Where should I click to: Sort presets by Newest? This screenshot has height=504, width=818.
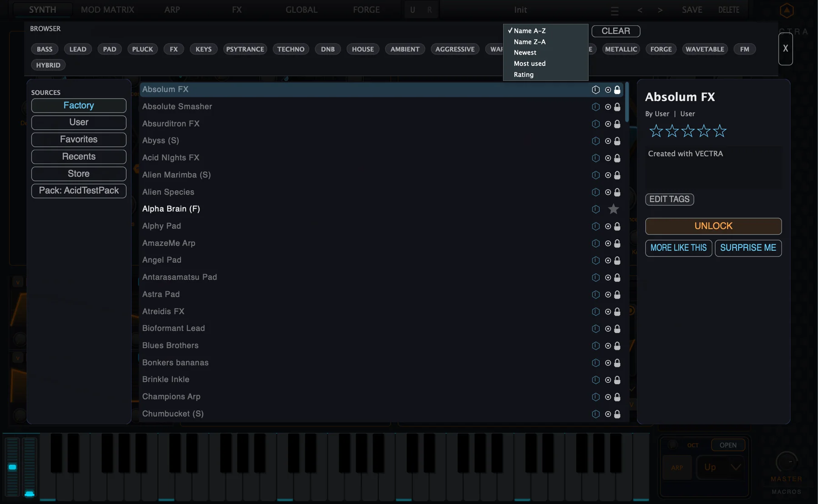(x=545, y=53)
